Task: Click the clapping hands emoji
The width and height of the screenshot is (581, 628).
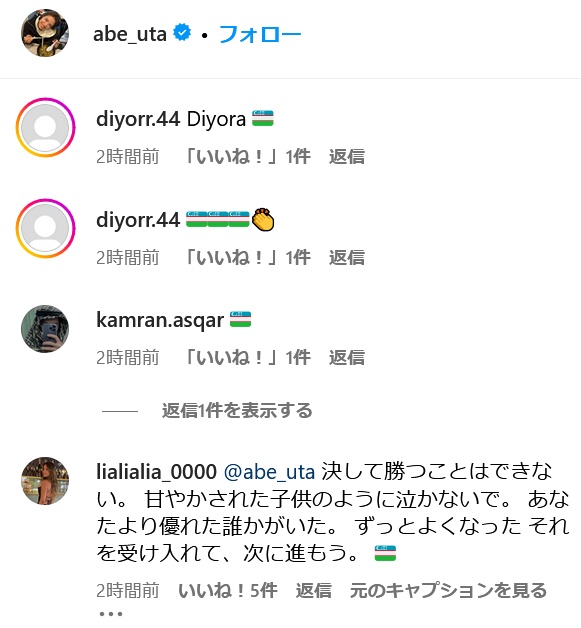Action: 263,219
